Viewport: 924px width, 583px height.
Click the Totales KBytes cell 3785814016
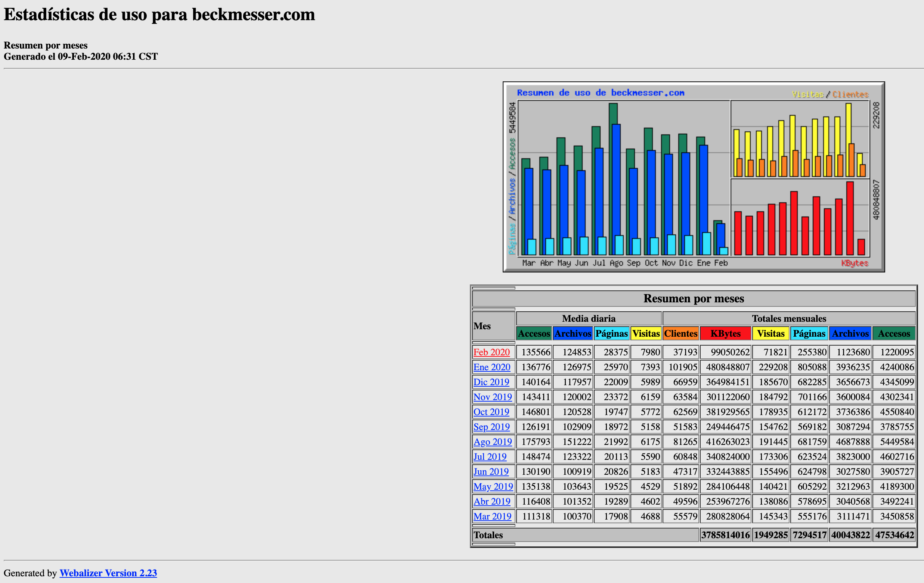pyautogui.click(x=725, y=535)
